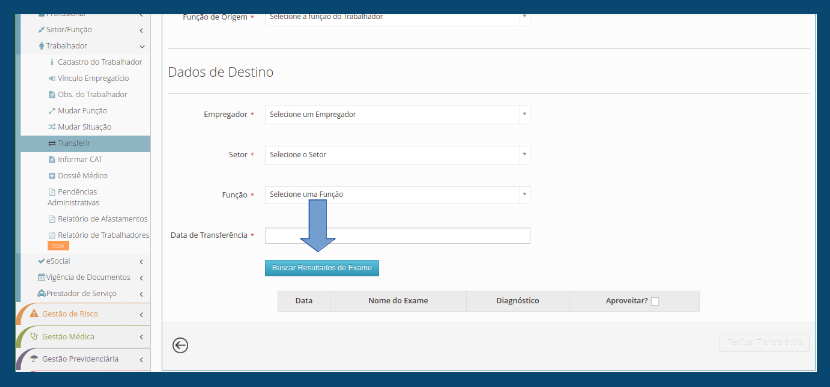Click the person icon beside Trabalhador
The width and height of the screenshot is (830, 387).
[41, 46]
